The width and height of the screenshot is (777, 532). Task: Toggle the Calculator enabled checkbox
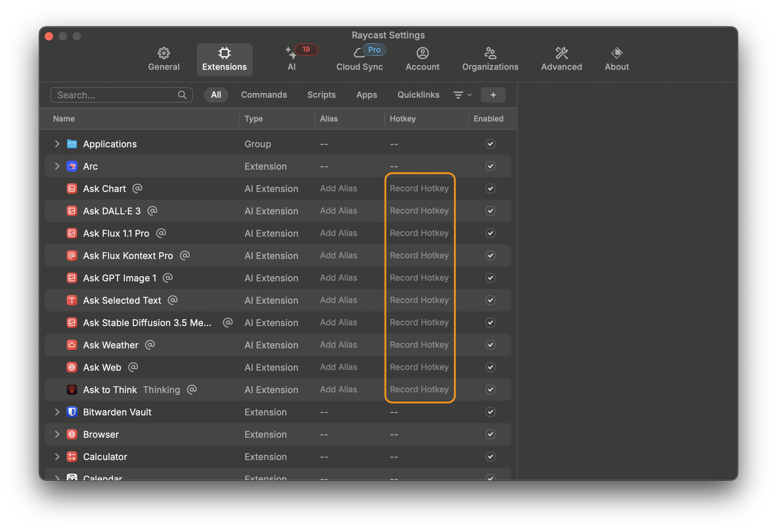point(490,457)
